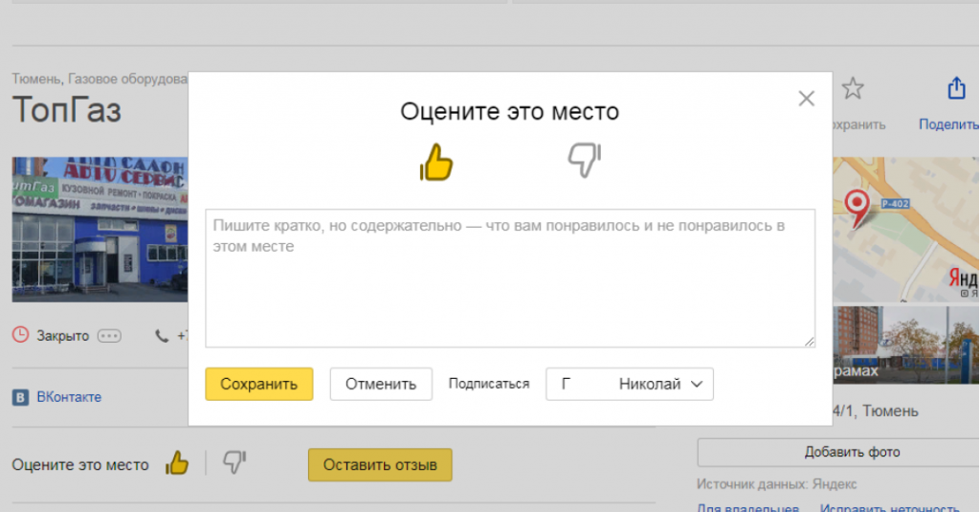Click the review text area

[510, 278]
